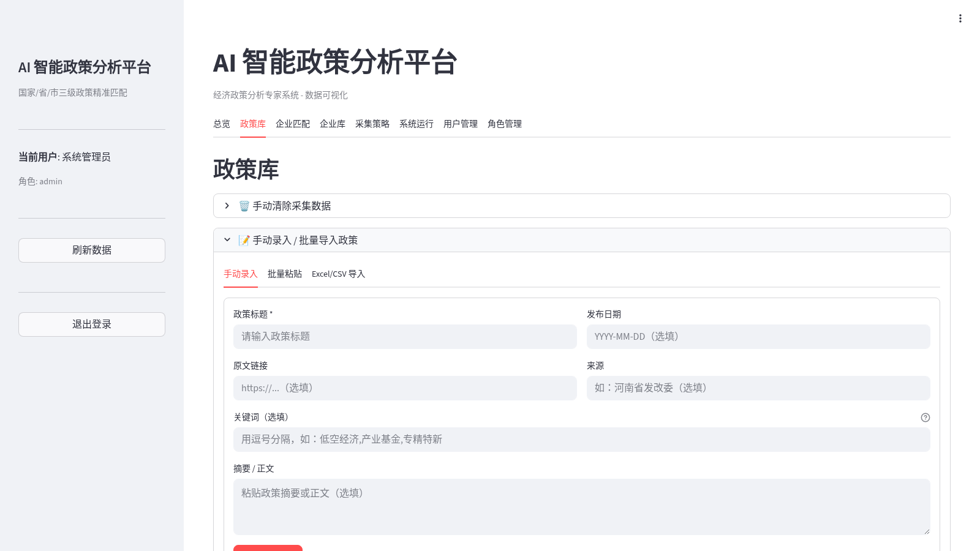Click the 摘要 / 正文 text area
980x551 pixels.
pyautogui.click(x=581, y=507)
